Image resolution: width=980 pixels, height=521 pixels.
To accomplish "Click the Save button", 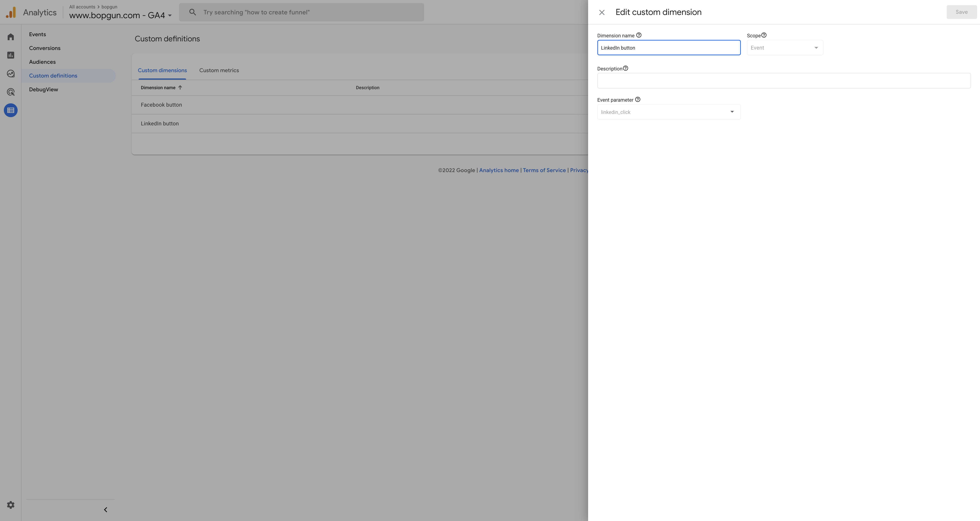I will coord(961,12).
